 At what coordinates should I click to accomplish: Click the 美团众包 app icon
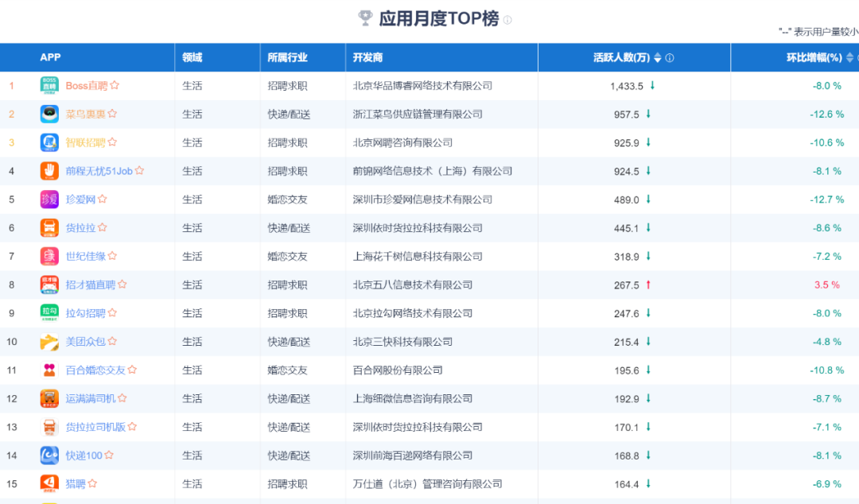49,342
